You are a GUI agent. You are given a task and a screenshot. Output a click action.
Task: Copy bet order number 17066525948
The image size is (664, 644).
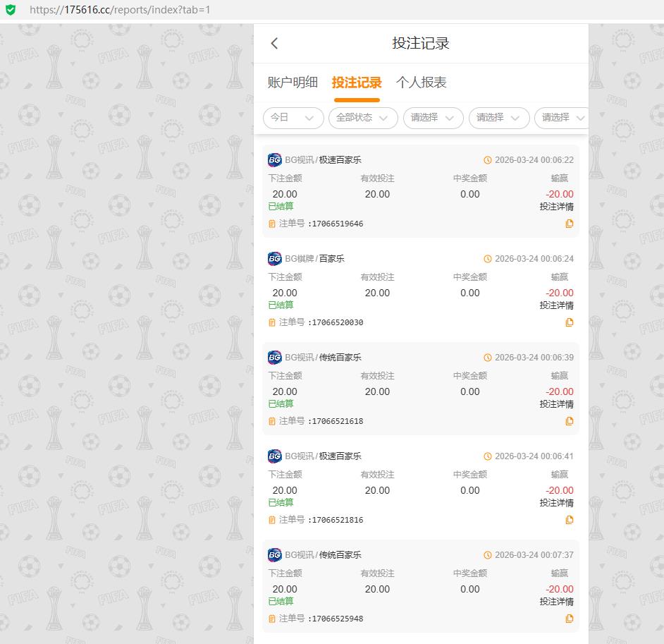coord(569,619)
